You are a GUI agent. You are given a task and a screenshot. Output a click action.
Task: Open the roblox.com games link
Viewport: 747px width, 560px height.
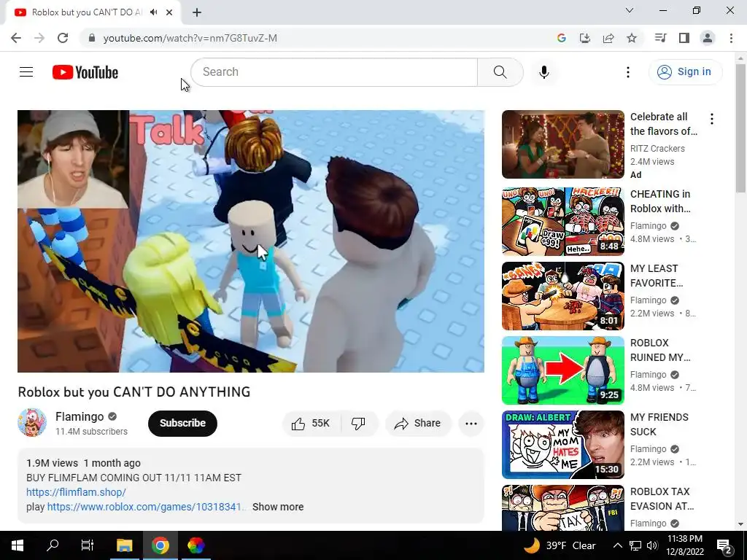146,507
